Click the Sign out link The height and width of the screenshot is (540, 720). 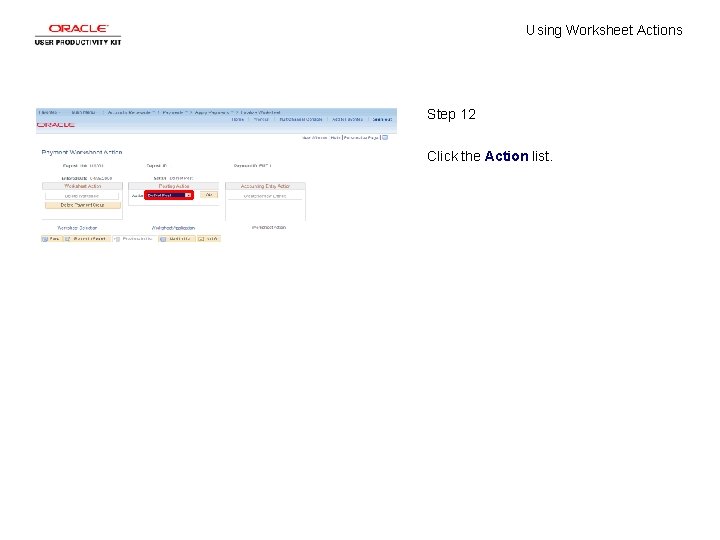tap(382, 119)
